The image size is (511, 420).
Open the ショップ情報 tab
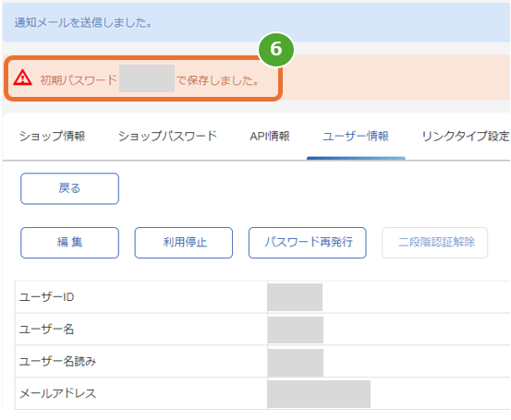[x=52, y=136]
